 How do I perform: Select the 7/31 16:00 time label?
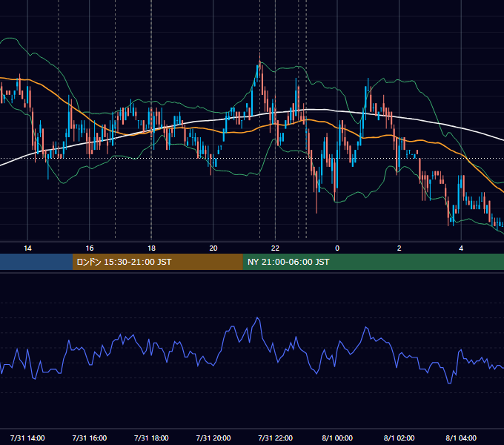[x=90, y=438]
